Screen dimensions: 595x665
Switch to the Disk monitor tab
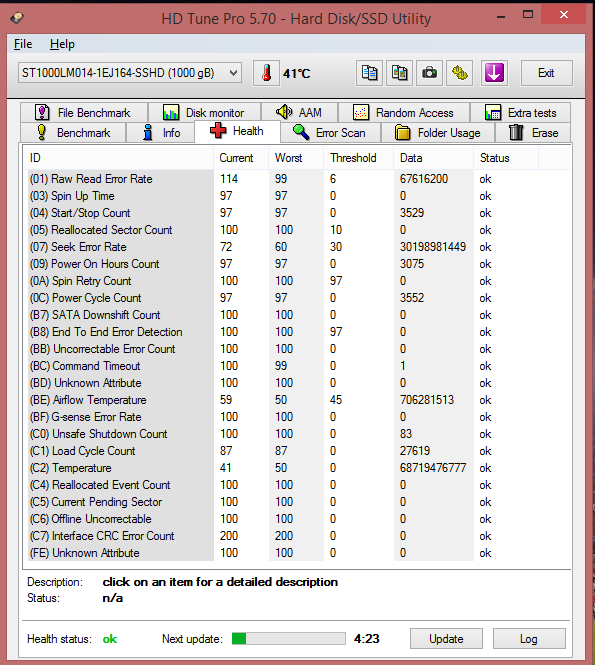click(x=204, y=113)
